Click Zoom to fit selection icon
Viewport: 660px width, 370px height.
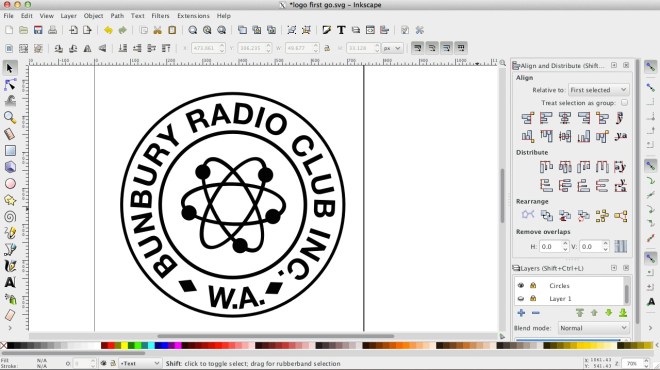[x=193, y=30]
